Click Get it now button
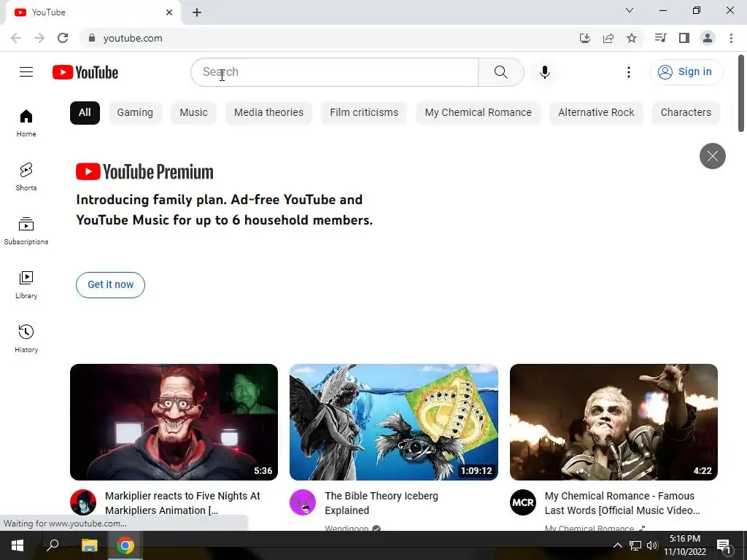Screen dimensions: 747x560 click(x=111, y=285)
